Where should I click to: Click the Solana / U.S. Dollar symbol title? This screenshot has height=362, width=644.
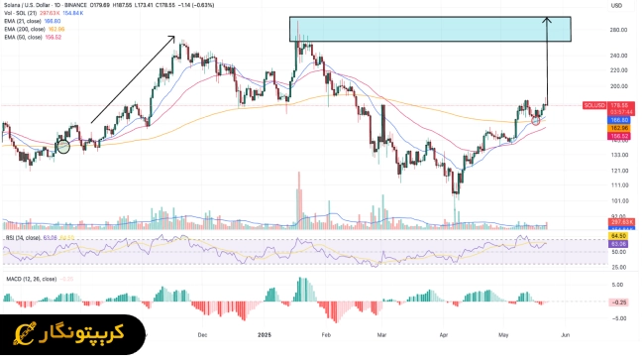tap(28, 5)
